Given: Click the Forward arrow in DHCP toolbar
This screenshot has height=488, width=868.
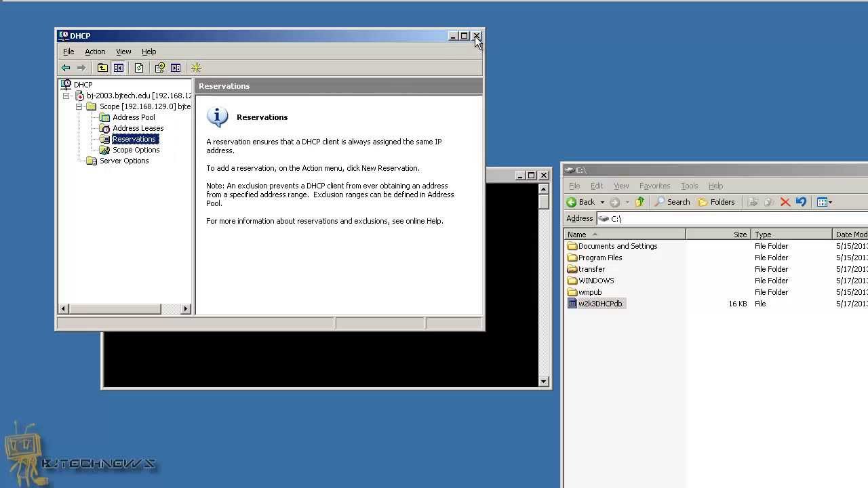Looking at the screenshot, I should coord(81,68).
